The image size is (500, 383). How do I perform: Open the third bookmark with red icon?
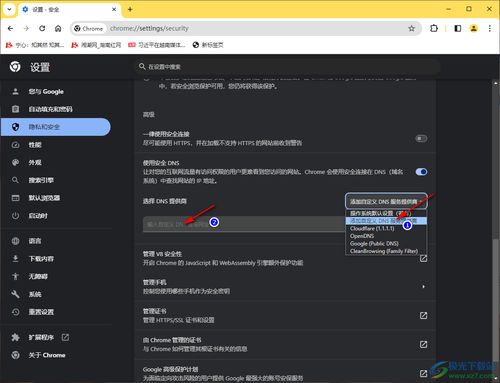pos(157,45)
